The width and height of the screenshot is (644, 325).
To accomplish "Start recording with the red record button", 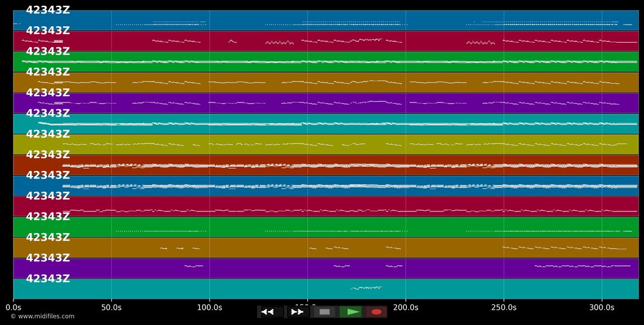I will coord(376,312).
